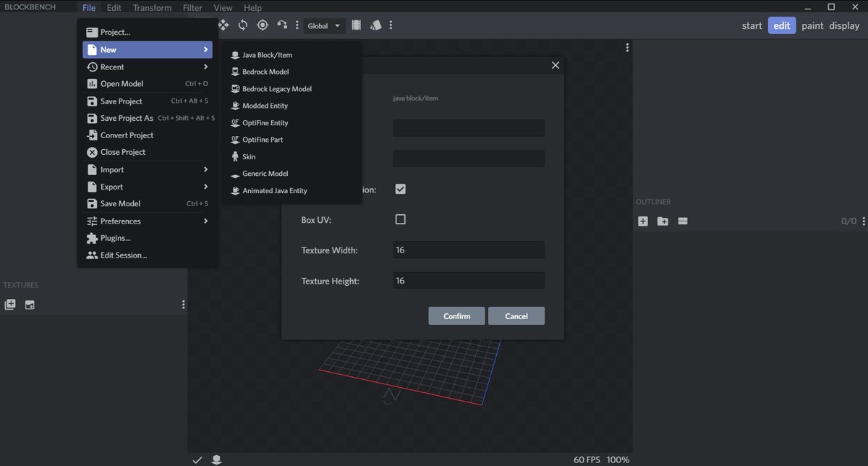This screenshot has width=868, height=466.
Task: Click Project... in File menu
Action: pos(148,33)
